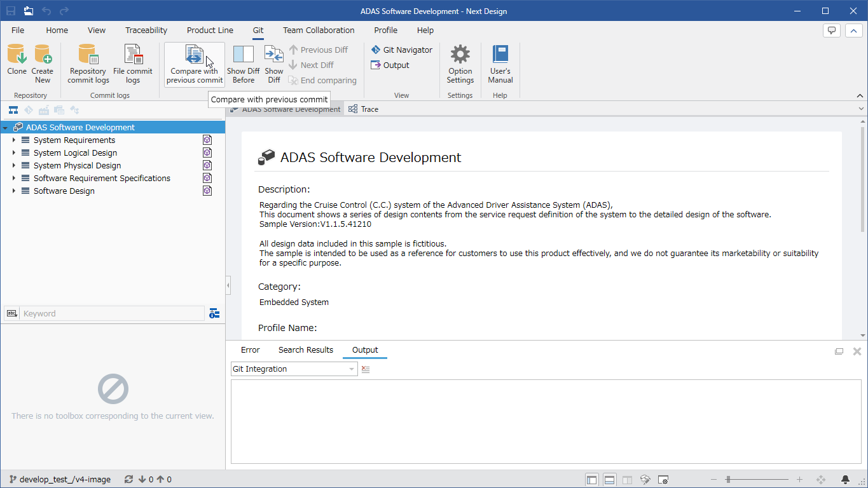Expand Software Requirement Specifications node

(x=13, y=178)
